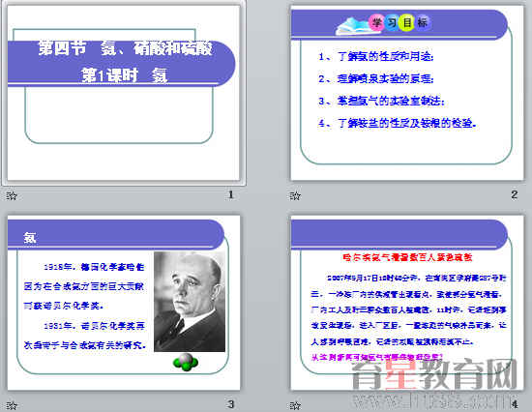Click the green ammonia molecule icon on slide 3
The height and width of the screenshot is (412, 532).
point(186,362)
